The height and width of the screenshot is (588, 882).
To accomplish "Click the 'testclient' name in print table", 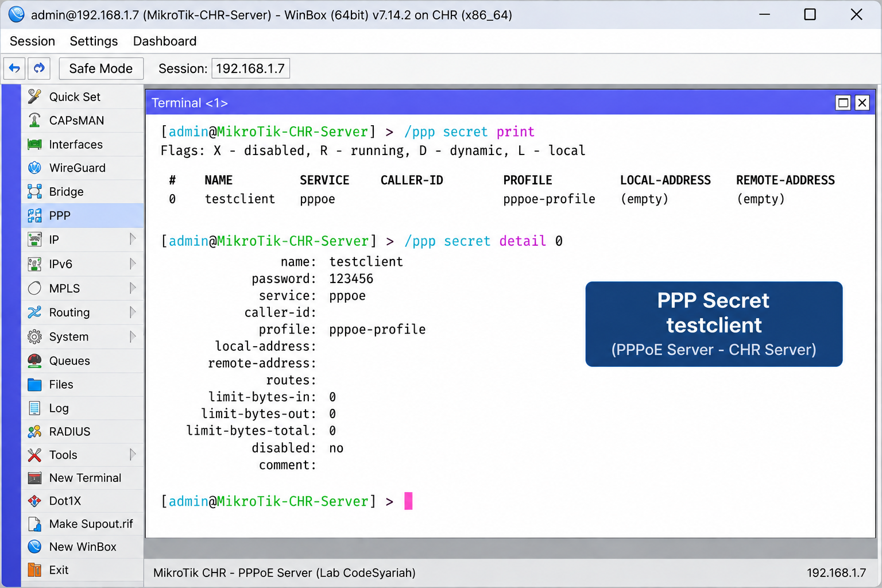I will 240,199.
